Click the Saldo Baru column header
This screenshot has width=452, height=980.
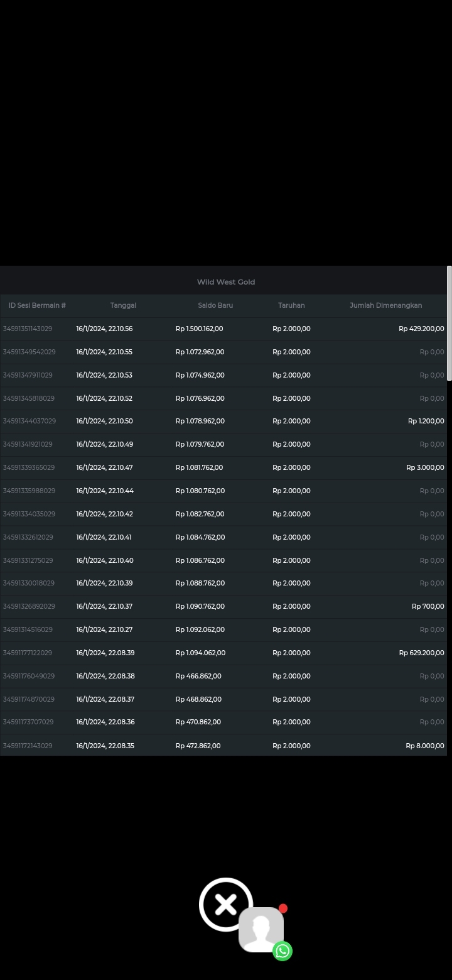tap(215, 305)
